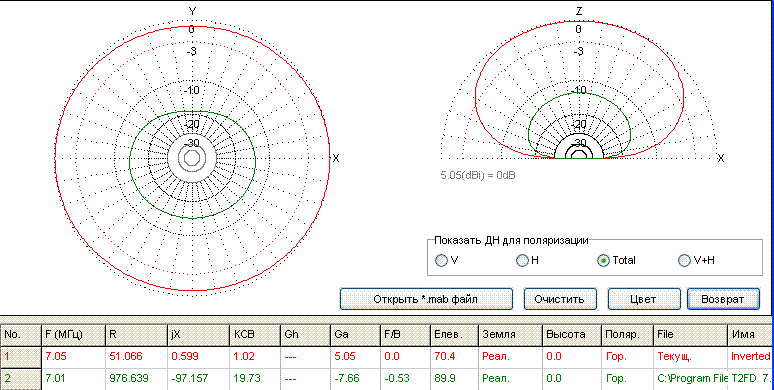774x390 pixels.
Task: Select row number 2 in the table
Action: coord(20,379)
